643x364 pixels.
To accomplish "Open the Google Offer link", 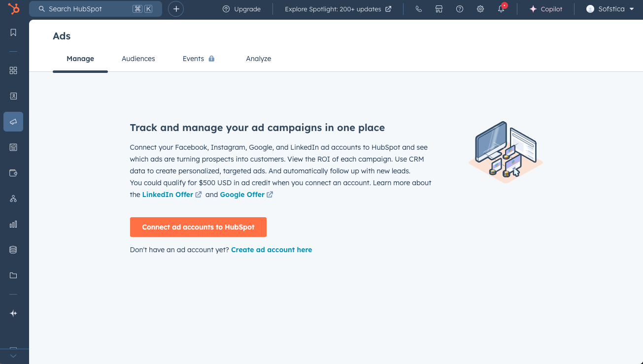I will (x=246, y=195).
